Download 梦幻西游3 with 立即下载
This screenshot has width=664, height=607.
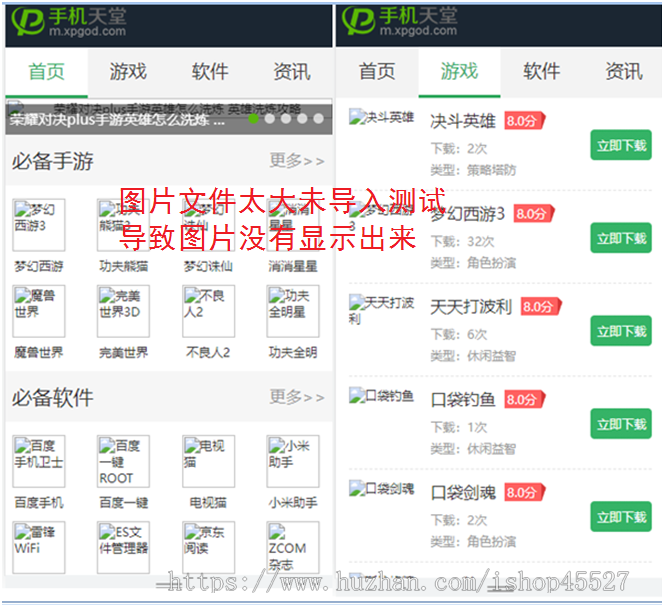tap(621, 238)
